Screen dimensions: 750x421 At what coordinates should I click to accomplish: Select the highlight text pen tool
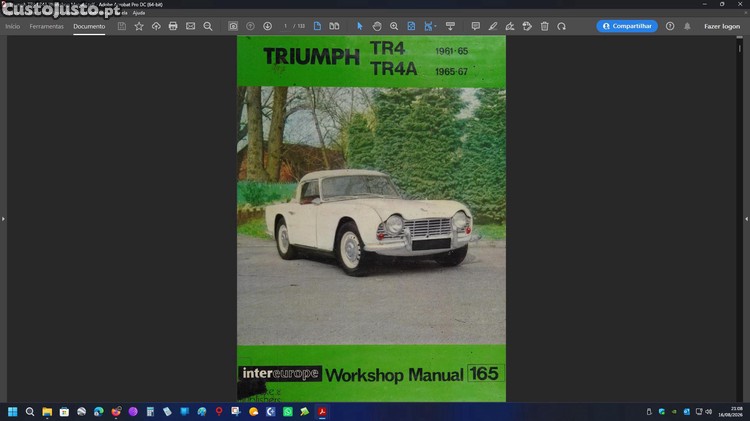493,26
